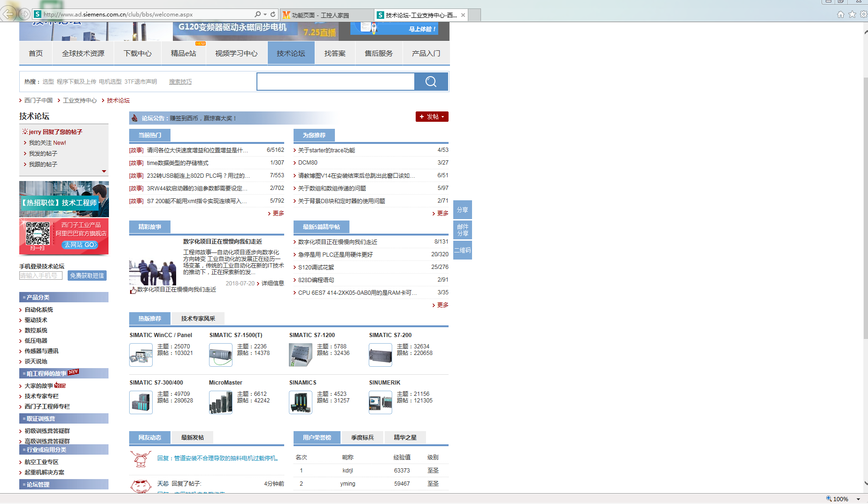Click the browser back arrow button
The width and height of the screenshot is (868, 504).
pos(8,14)
